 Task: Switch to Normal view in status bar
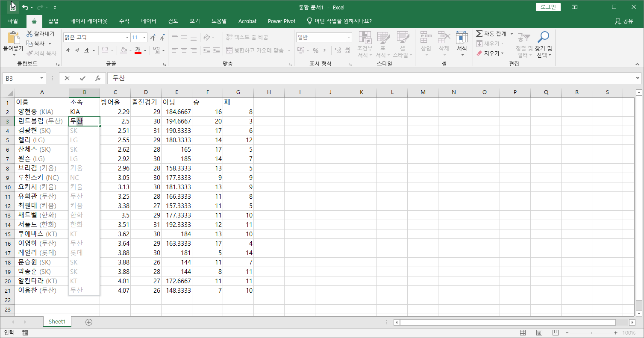[x=523, y=333]
